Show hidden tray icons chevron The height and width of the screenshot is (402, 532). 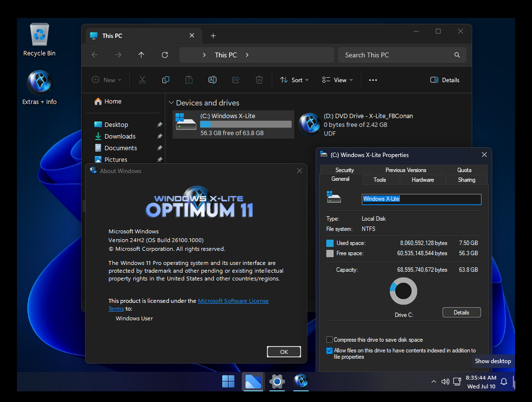pyautogui.click(x=433, y=382)
